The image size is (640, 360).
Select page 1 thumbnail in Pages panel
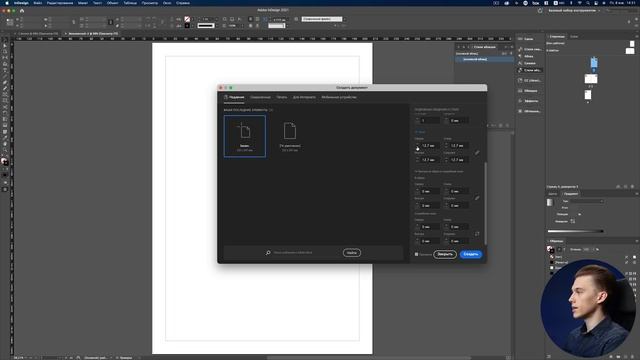tap(594, 63)
